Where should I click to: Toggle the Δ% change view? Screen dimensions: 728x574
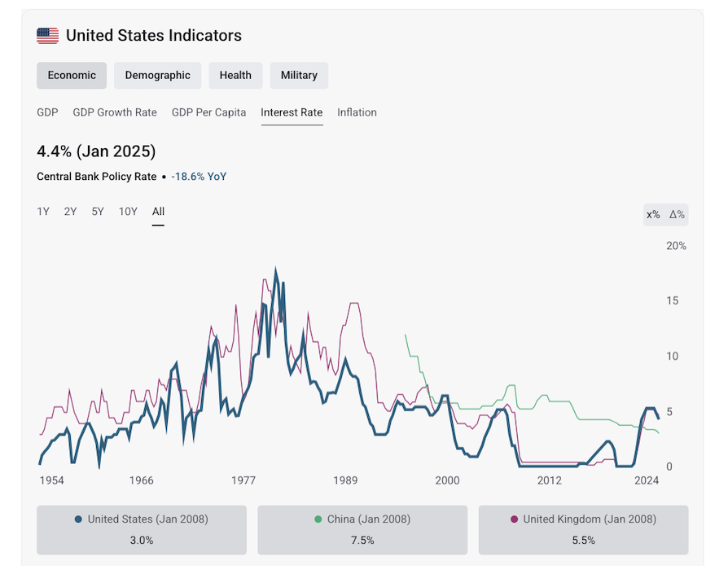click(677, 214)
